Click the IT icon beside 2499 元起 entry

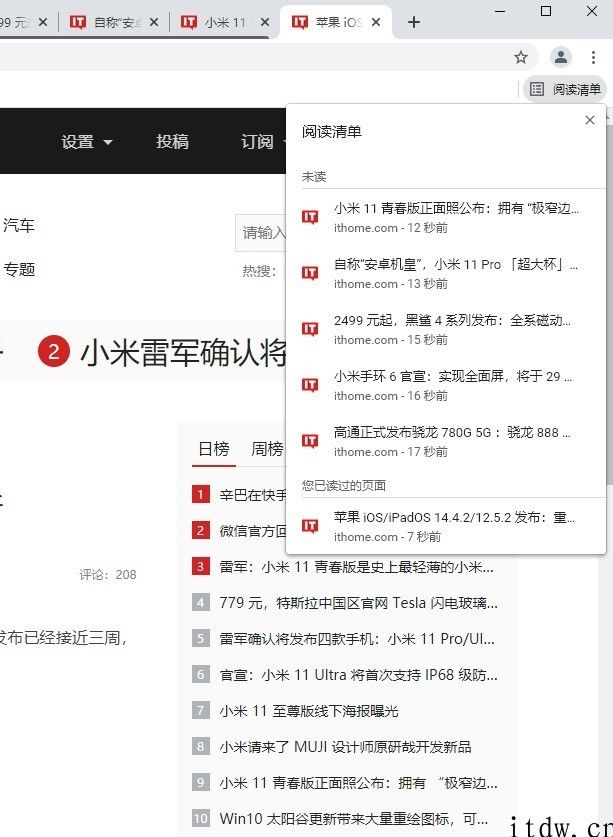point(310,329)
